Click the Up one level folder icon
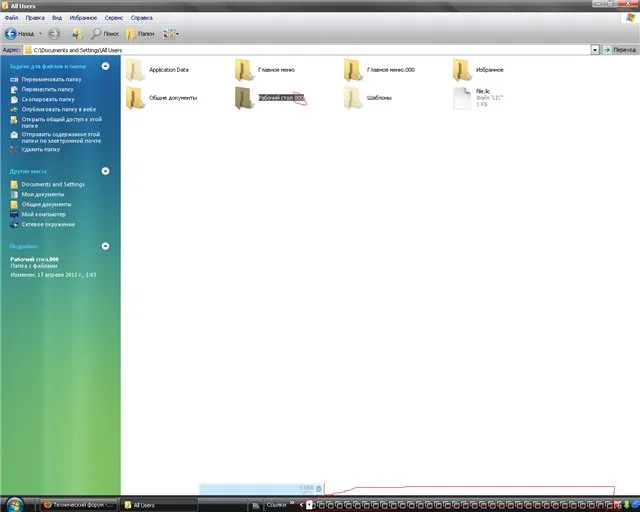640x512 pixels. click(77, 33)
